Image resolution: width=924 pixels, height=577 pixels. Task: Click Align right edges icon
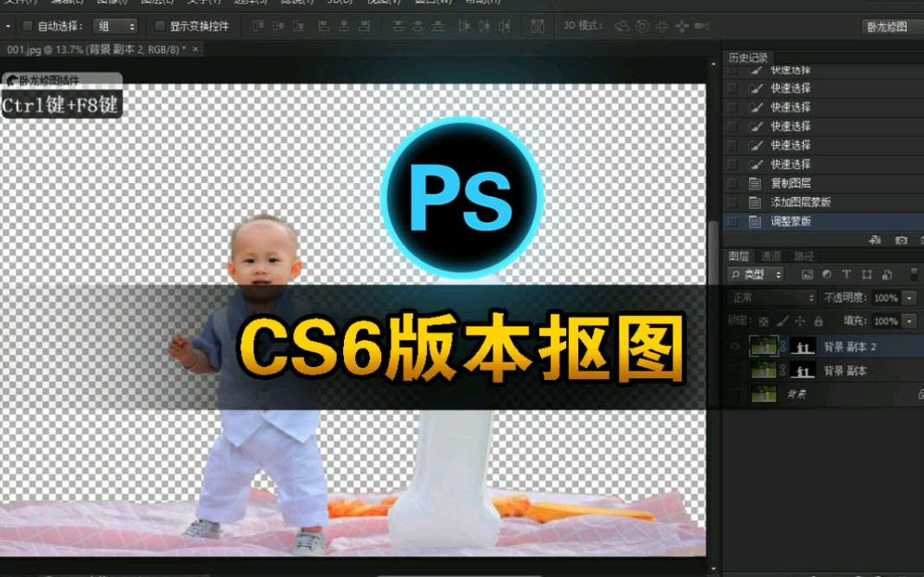(x=364, y=26)
